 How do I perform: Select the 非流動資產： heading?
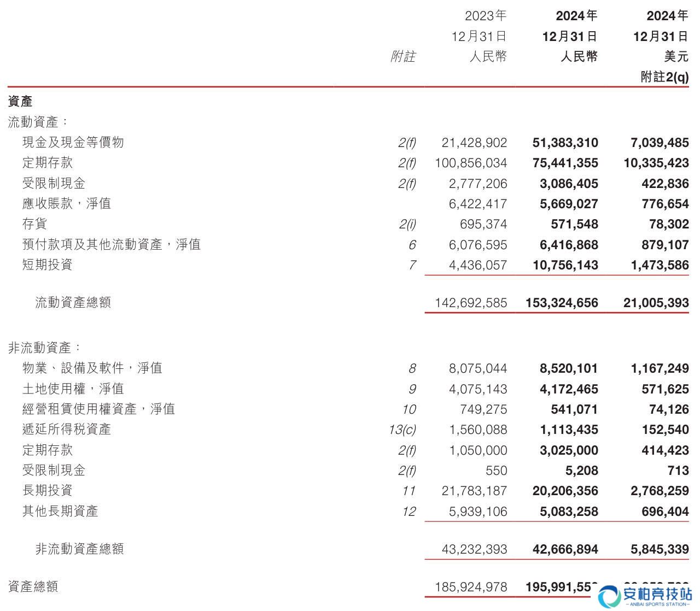point(45,348)
